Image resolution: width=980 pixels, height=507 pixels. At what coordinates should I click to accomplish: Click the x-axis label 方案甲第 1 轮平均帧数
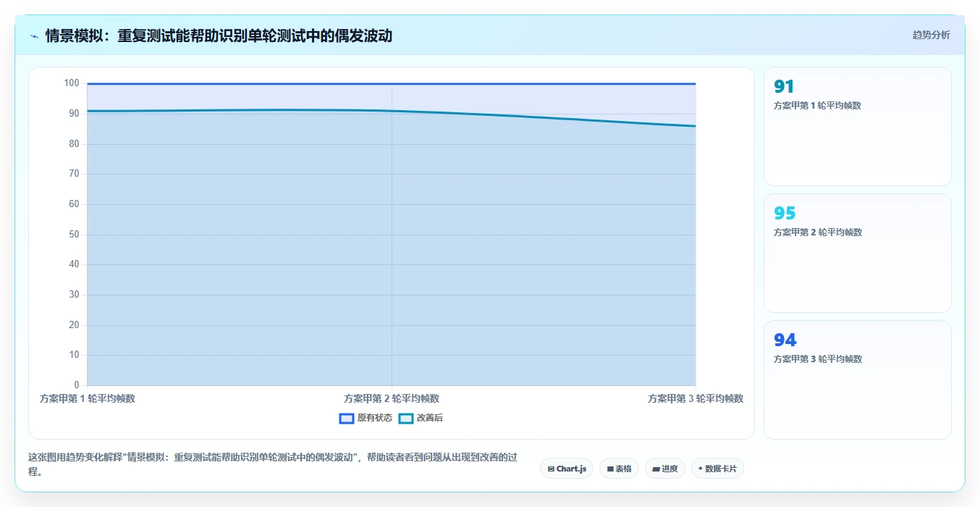pos(88,398)
